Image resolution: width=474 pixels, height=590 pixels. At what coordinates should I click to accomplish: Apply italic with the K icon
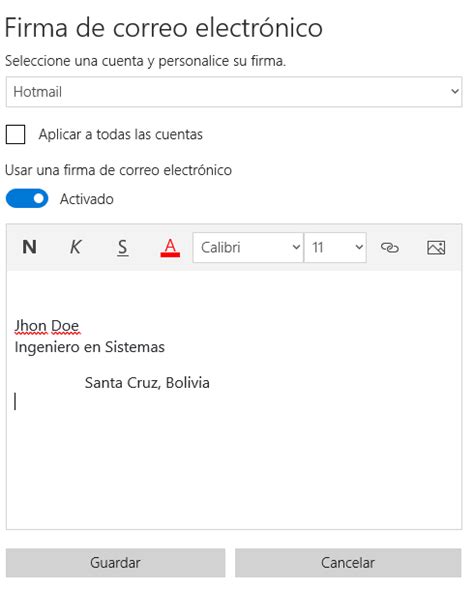[76, 247]
